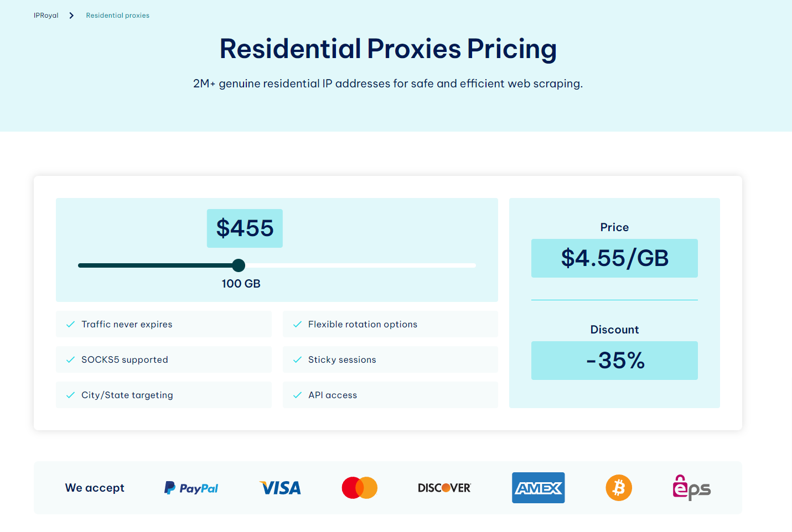Screen dimensions: 792x532
Task: Click the Traffic never expires checkmark
Action: [71, 325]
